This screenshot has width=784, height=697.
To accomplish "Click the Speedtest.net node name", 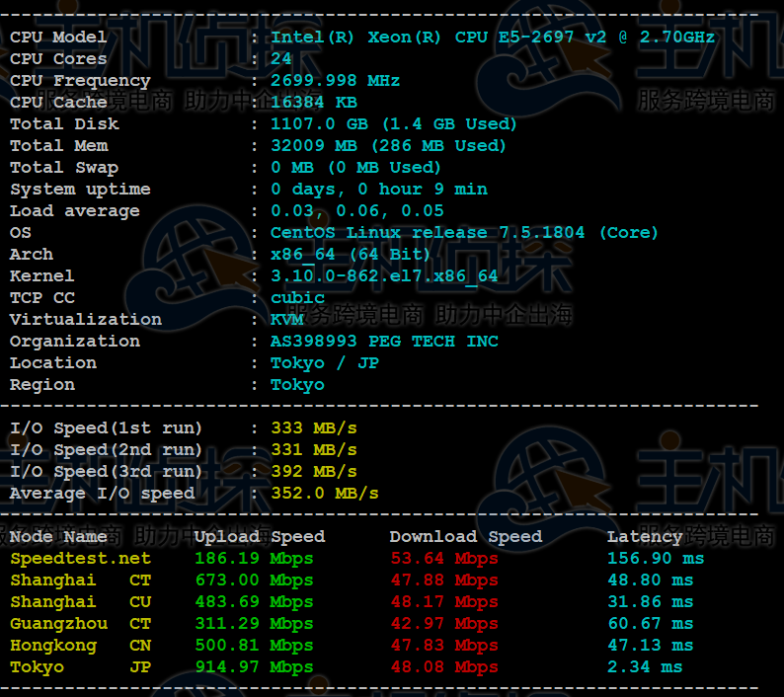I will [x=80, y=559].
